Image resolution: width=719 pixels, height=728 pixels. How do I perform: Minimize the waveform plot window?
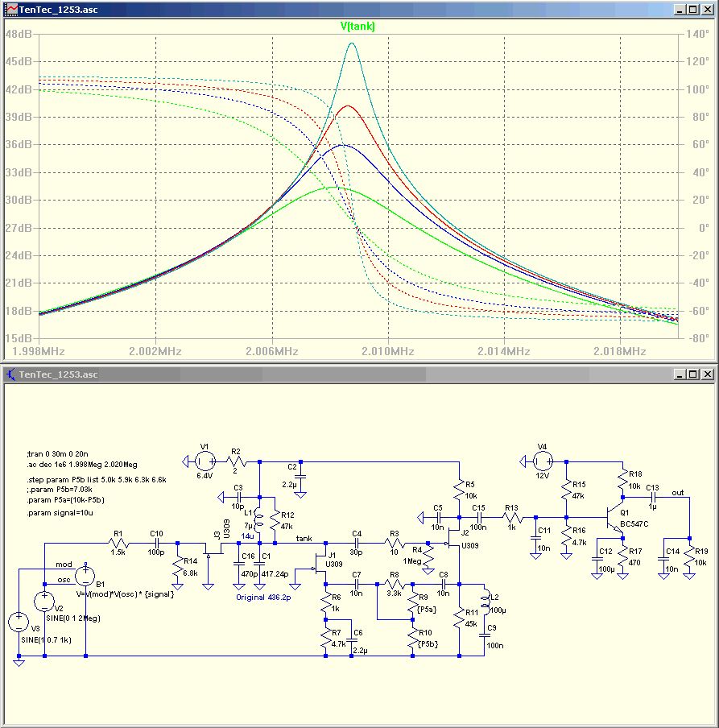[680, 10]
